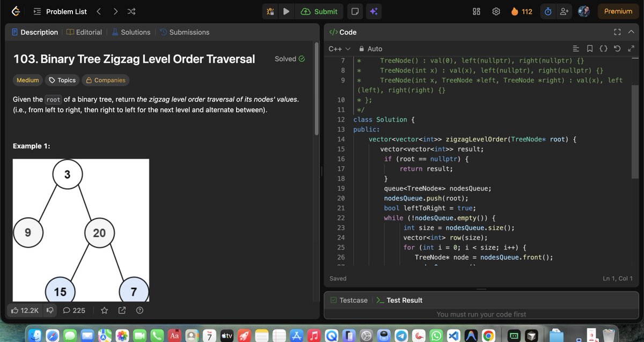Open Spotify-like Music app in Dock
644x342 pixels.
314,335
